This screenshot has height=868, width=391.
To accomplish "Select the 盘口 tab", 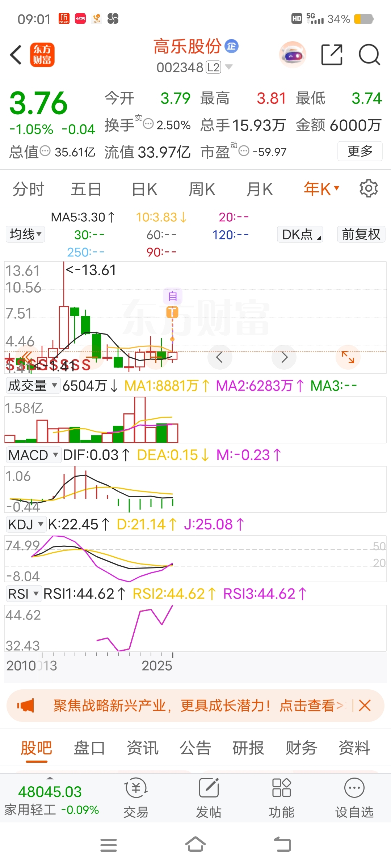I will click(x=89, y=748).
